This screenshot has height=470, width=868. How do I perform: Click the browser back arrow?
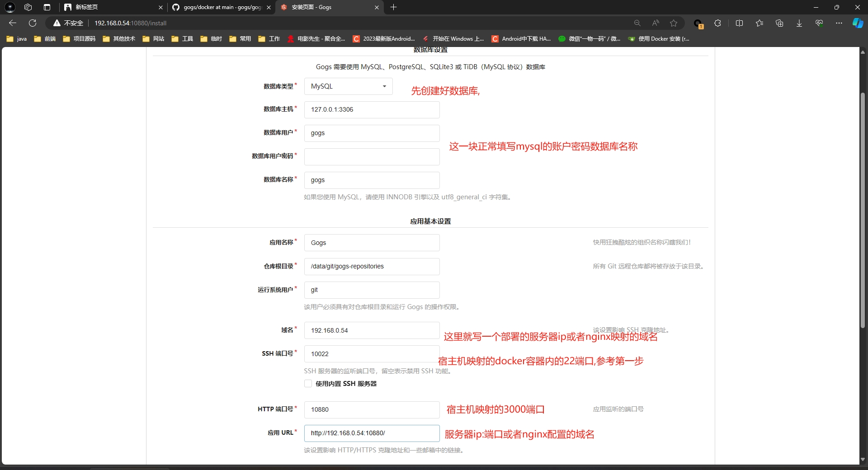(13, 23)
